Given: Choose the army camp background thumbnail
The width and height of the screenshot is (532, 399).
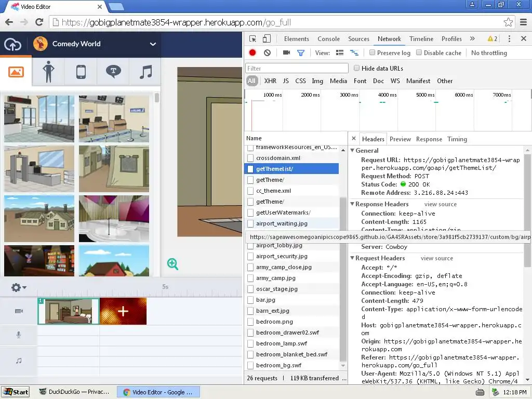Looking at the screenshot, I should point(39,219).
